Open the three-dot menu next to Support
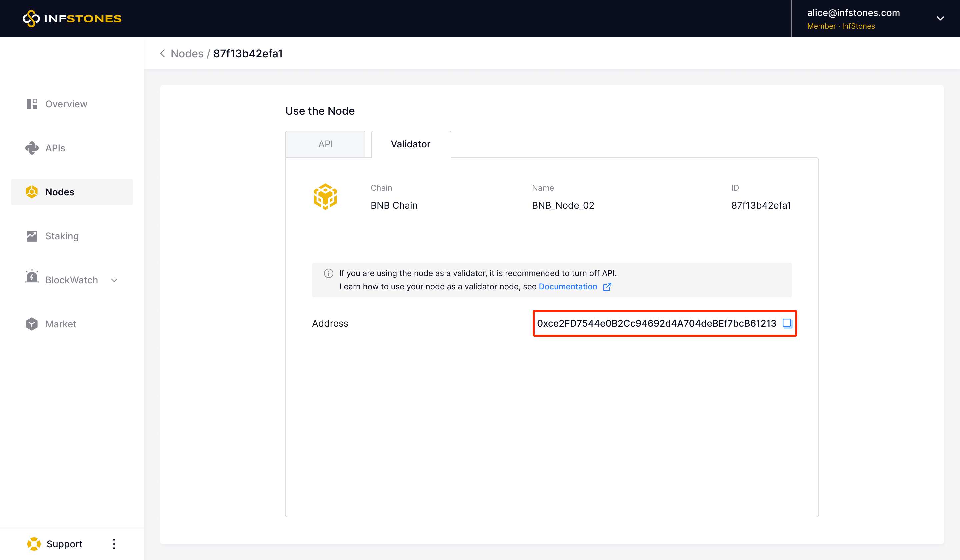The image size is (960, 560). (114, 544)
